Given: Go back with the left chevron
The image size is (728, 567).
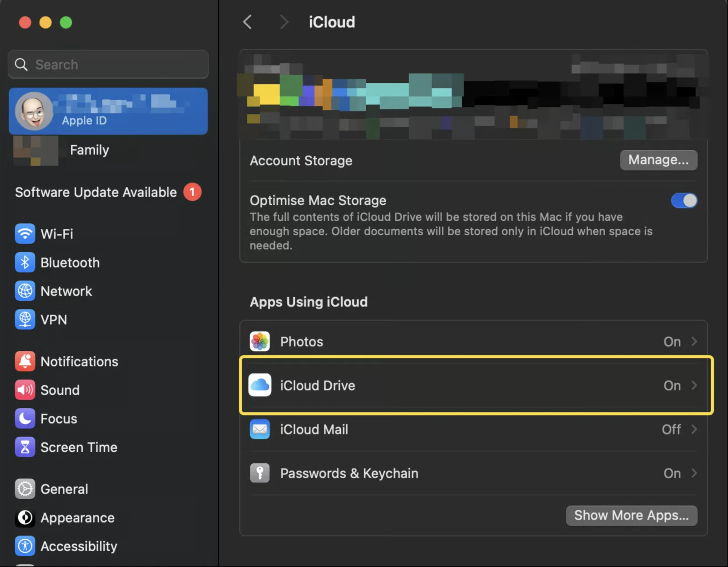Looking at the screenshot, I should click(x=247, y=22).
